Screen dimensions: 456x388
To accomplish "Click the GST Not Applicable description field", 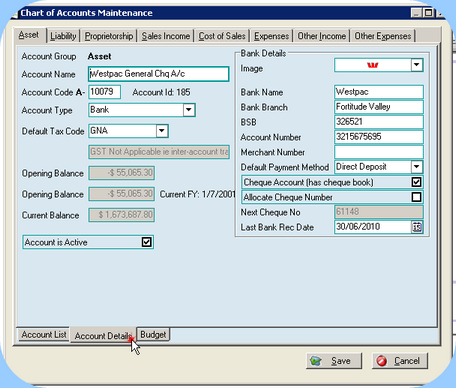I will click(159, 152).
